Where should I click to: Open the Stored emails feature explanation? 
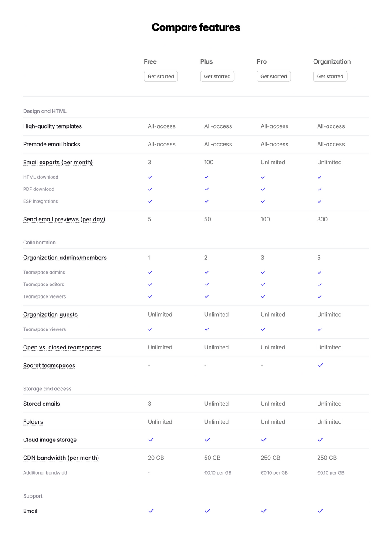pyautogui.click(x=41, y=404)
